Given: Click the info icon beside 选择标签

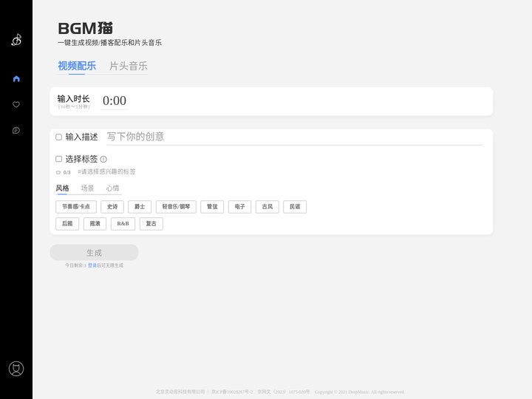Looking at the screenshot, I should click(x=103, y=159).
